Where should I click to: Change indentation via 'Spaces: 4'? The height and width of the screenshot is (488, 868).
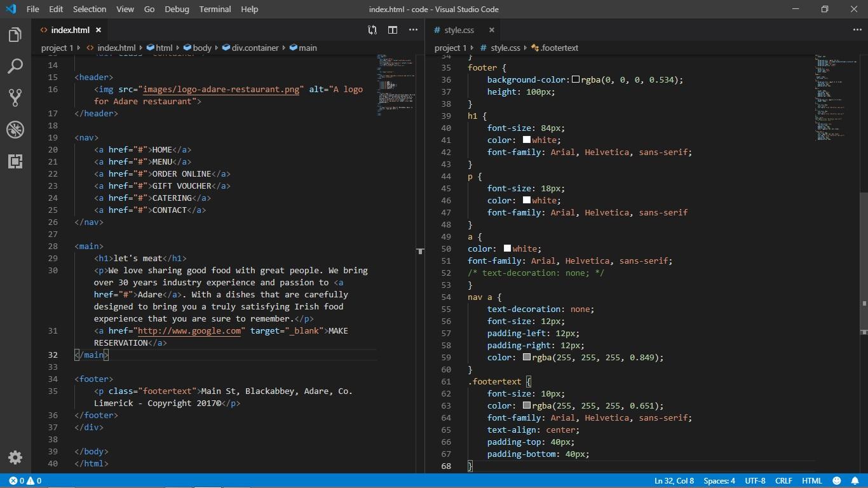pyautogui.click(x=719, y=481)
